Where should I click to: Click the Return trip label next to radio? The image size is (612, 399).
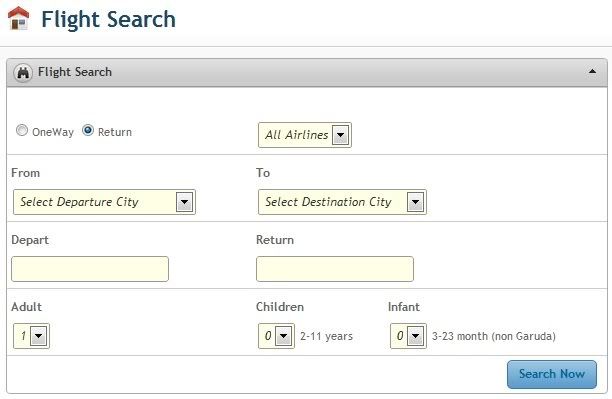coord(115,132)
